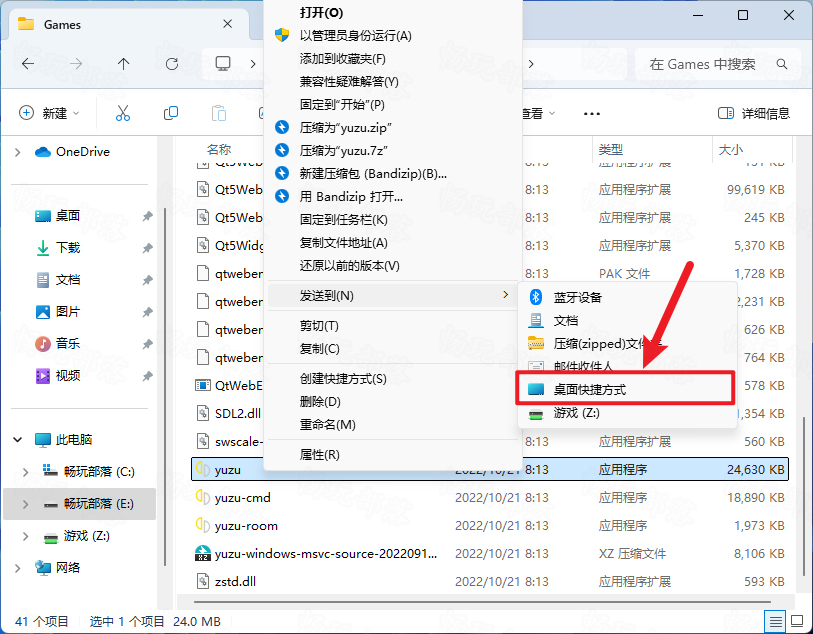Sort by the 类型 column header

[610, 150]
